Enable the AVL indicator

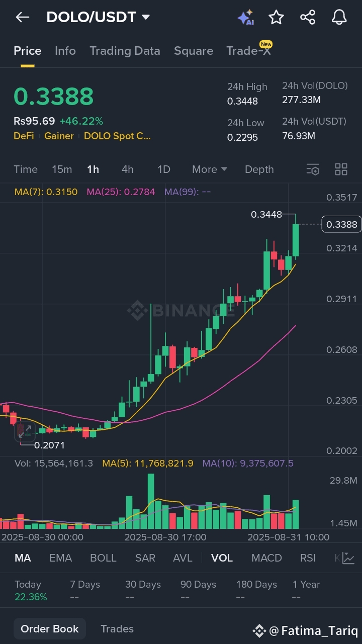(183, 558)
